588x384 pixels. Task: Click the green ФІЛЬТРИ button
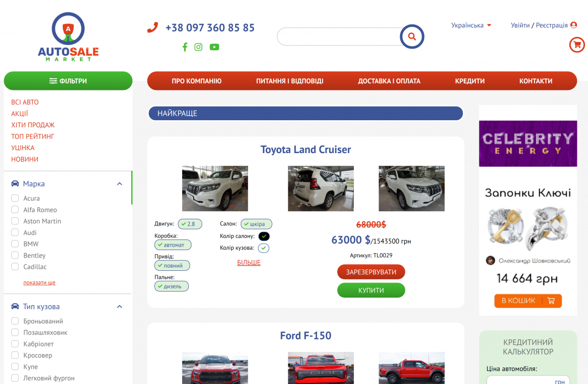coord(68,81)
